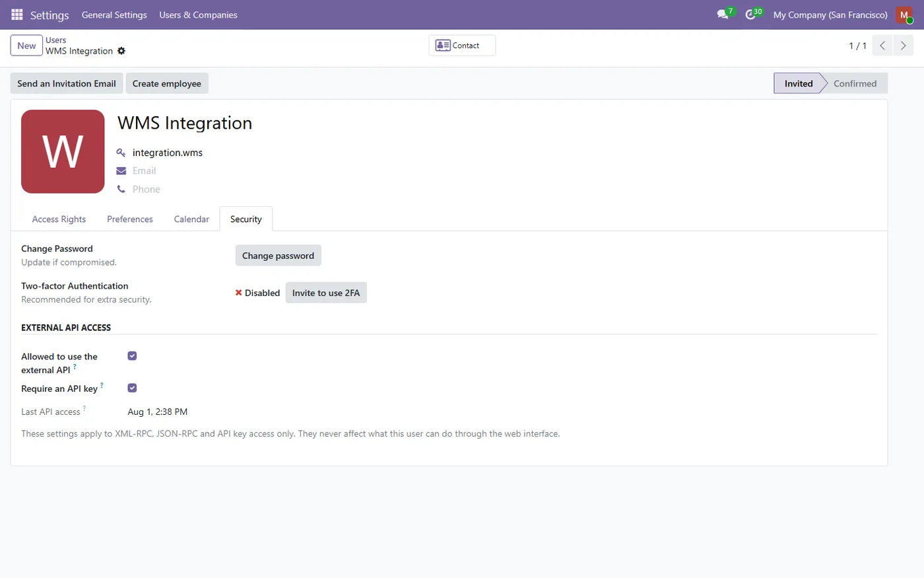Click the help mark beside Require an API key

tap(102, 385)
